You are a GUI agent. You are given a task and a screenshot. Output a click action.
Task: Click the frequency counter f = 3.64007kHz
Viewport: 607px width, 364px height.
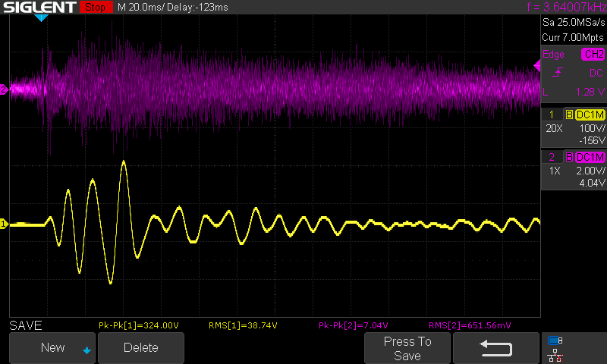click(x=566, y=7)
